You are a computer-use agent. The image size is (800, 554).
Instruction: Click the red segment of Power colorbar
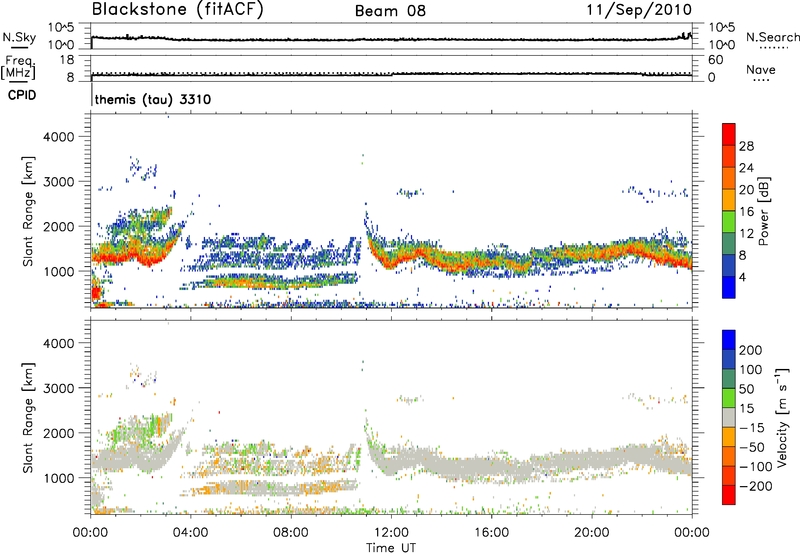coord(729,134)
